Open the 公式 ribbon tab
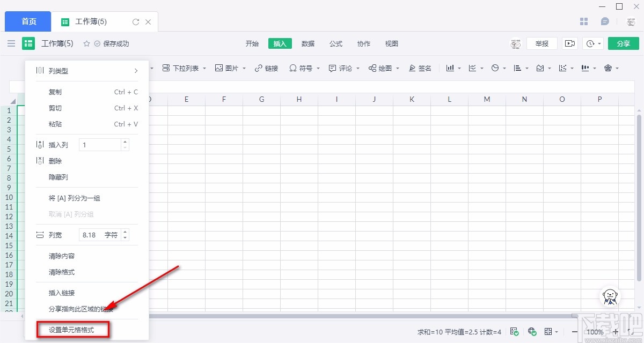Image resolution: width=644 pixels, height=343 pixels. (x=336, y=43)
